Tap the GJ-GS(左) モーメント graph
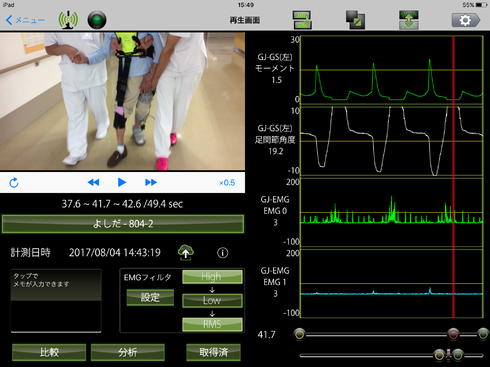 pos(392,70)
